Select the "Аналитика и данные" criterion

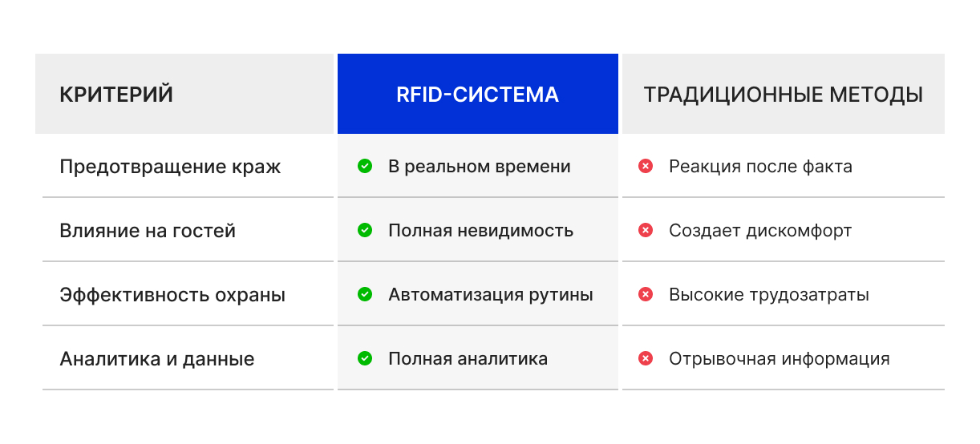coord(157,359)
